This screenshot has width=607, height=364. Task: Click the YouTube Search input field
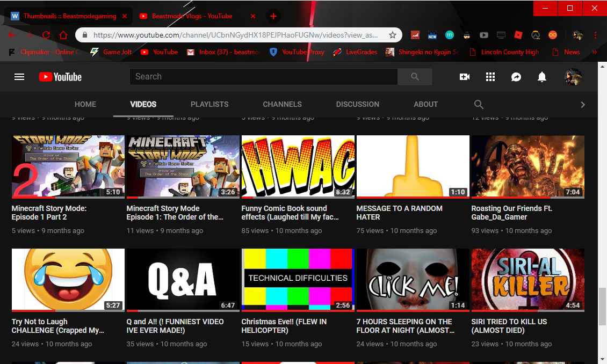(264, 77)
